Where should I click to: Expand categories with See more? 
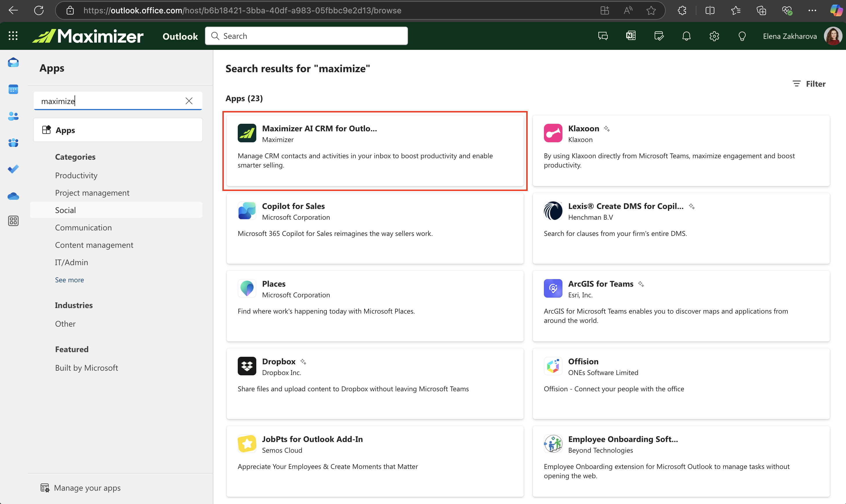coord(69,279)
